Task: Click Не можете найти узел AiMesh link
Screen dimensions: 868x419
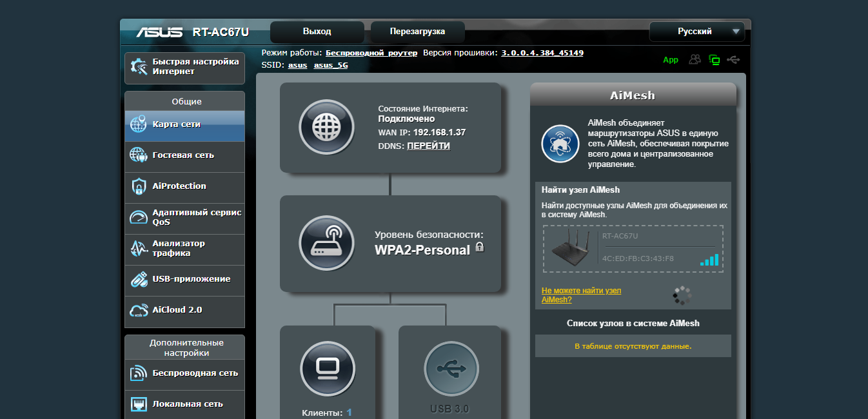Action: pos(582,295)
